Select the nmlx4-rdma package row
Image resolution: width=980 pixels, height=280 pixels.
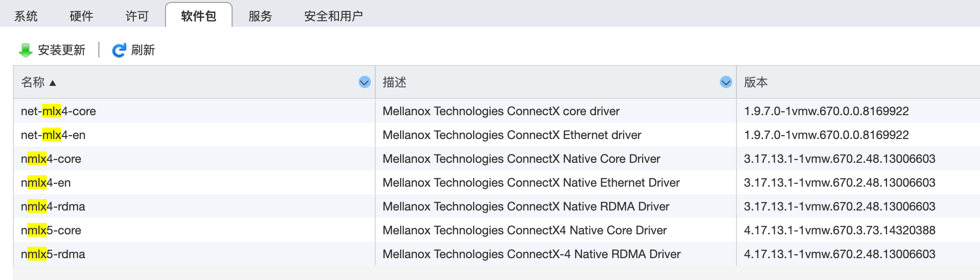coord(497,207)
